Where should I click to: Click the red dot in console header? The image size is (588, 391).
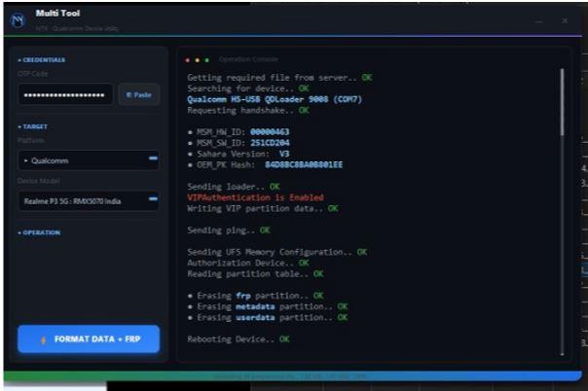coord(188,60)
